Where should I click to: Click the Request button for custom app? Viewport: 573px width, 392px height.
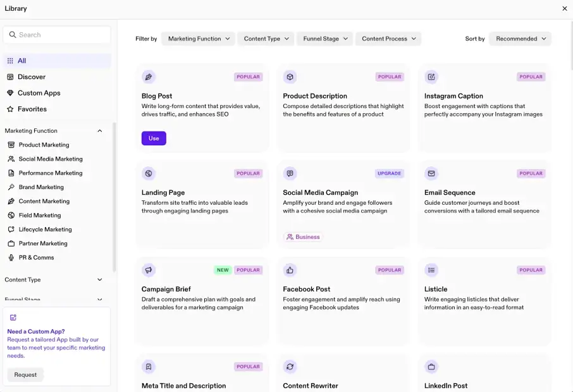coord(25,375)
